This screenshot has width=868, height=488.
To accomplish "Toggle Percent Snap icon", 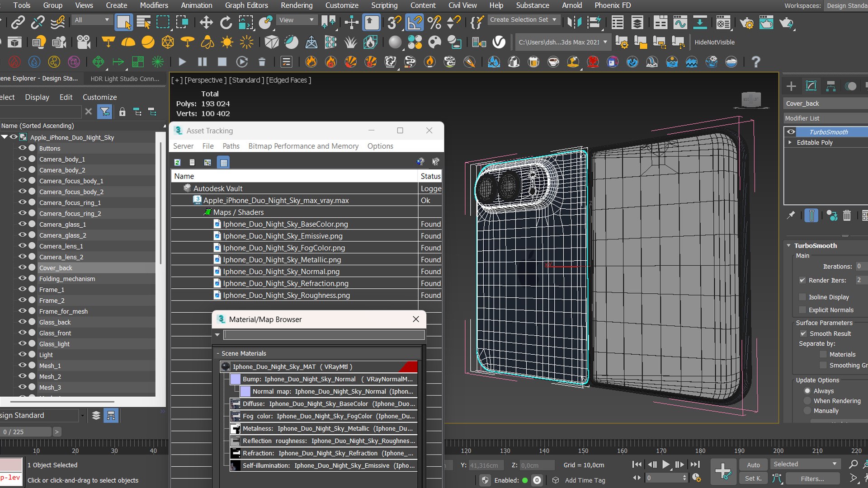I will [434, 22].
